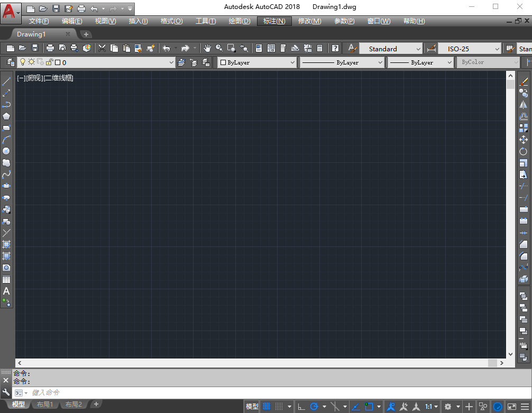Open the 标注(N) menu
Viewport: 532px width, 413px height.
(274, 21)
